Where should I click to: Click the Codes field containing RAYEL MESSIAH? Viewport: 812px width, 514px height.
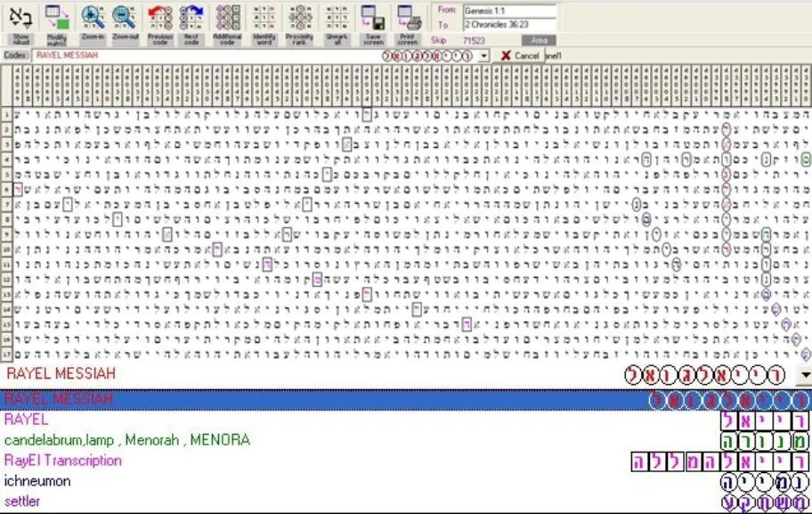coord(259,55)
